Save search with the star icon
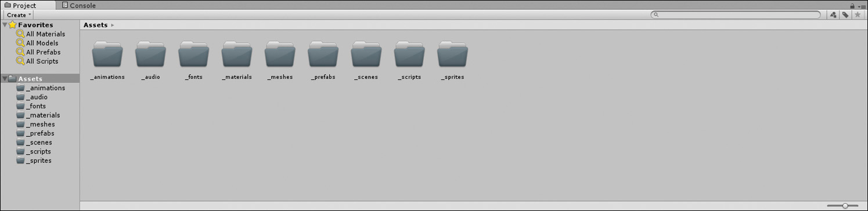 coord(858,15)
